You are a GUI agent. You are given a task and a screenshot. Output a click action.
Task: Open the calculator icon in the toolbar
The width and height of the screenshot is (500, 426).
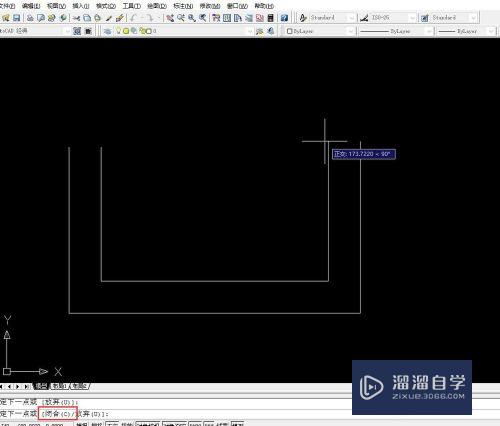pos(271,18)
